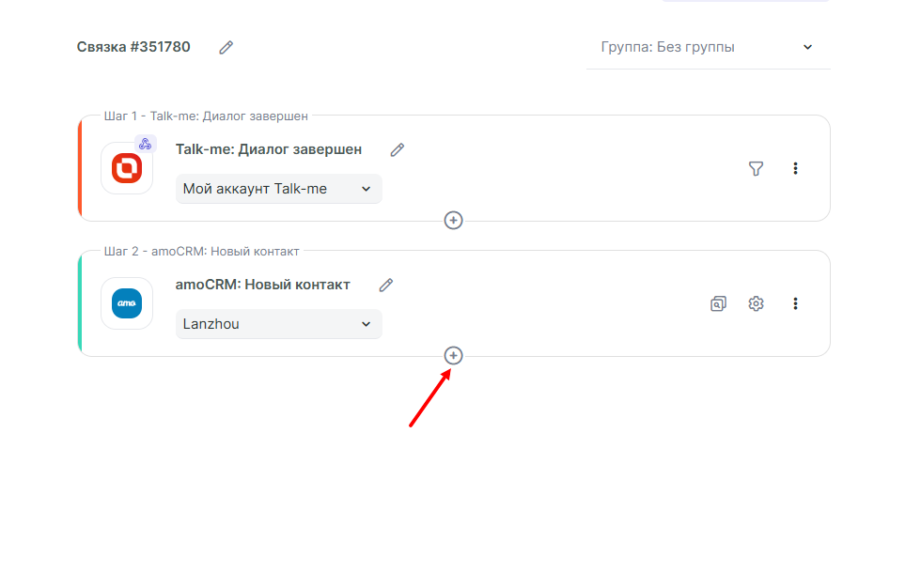
Task: Click the amoCRM: Новый контакт step title
Action: point(263,285)
